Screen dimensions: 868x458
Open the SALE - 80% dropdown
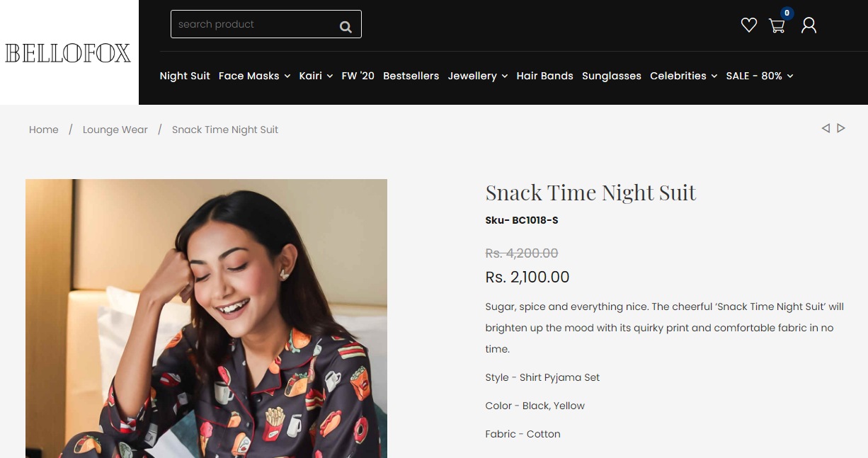click(760, 76)
